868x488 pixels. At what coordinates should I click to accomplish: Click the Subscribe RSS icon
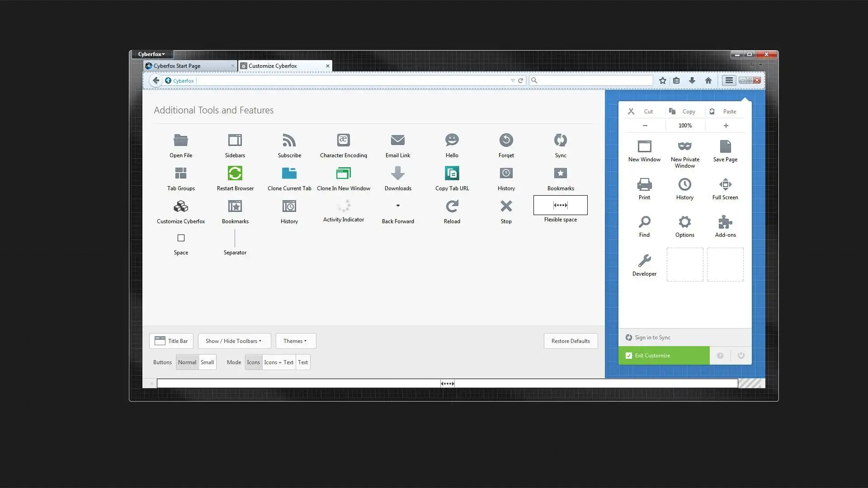click(289, 140)
